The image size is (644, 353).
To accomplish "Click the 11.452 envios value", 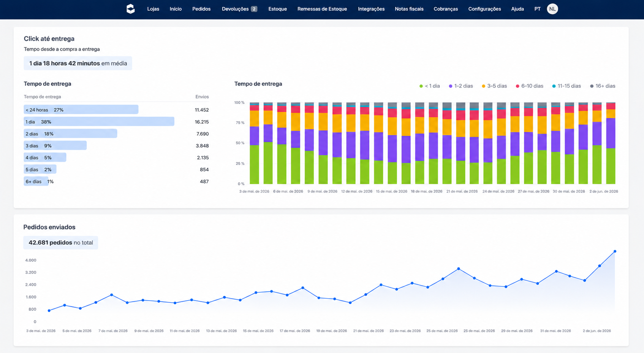I will 202,110.
